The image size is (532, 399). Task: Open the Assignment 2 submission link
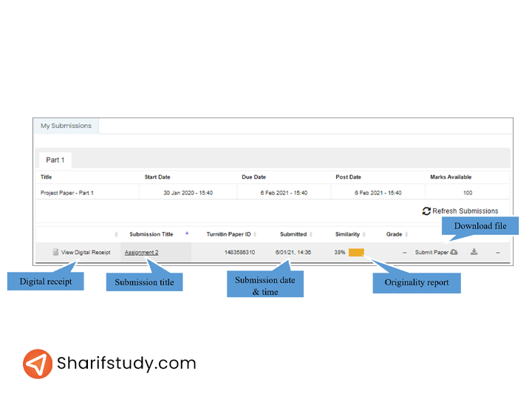point(141,253)
